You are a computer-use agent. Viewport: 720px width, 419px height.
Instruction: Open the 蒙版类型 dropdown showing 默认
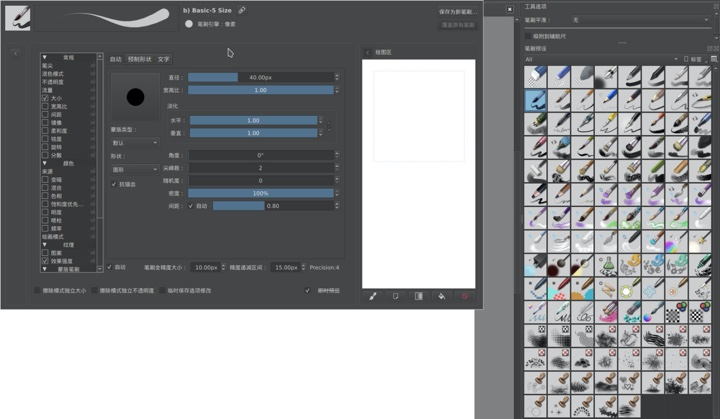[133, 143]
